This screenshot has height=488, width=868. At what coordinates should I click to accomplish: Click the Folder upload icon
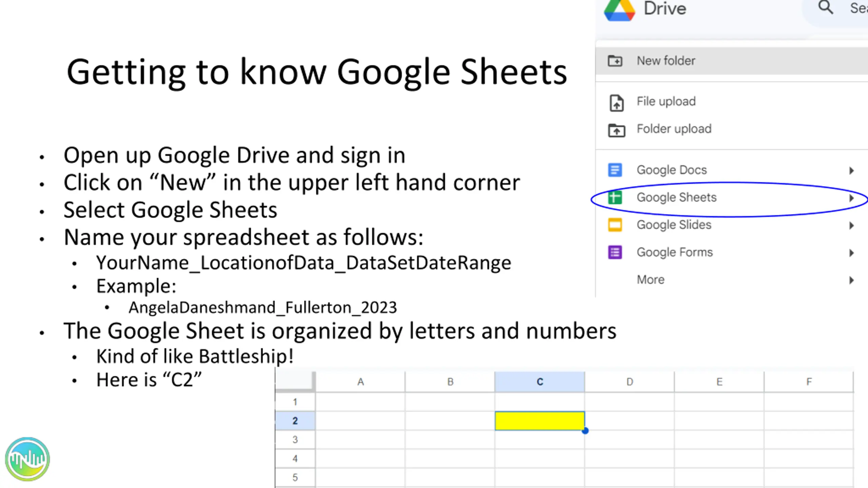(616, 130)
